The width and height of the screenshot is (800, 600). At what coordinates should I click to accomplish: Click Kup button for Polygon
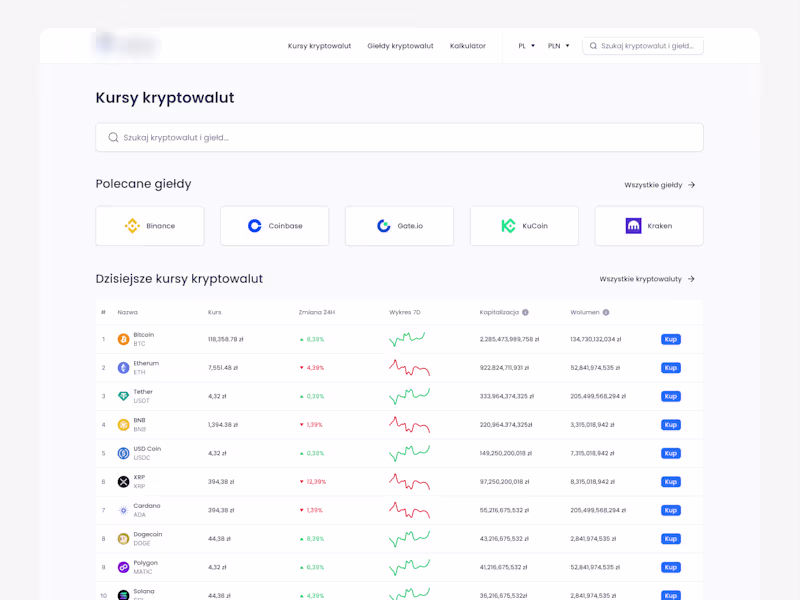tap(670, 567)
